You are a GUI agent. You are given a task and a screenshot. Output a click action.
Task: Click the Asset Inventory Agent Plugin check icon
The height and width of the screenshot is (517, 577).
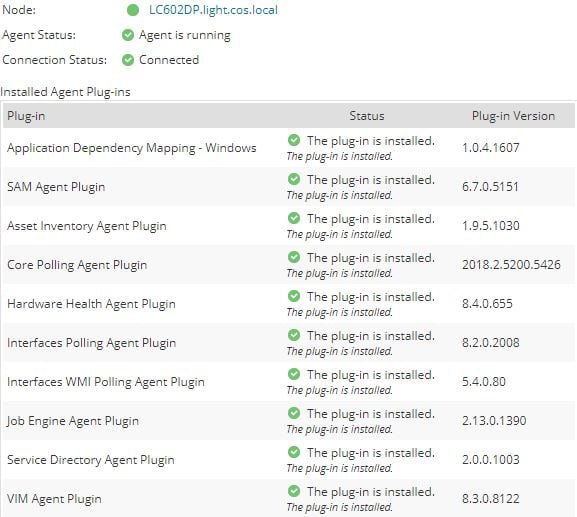tap(294, 218)
